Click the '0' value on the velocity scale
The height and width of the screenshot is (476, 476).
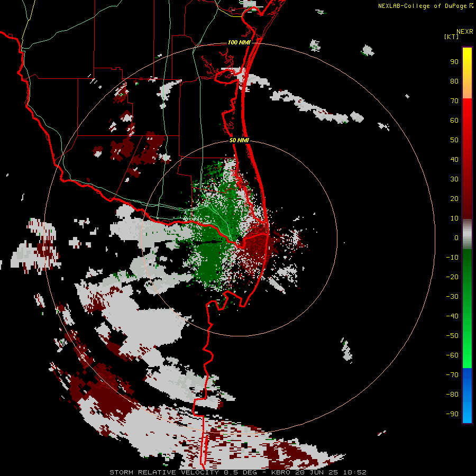pos(456,237)
